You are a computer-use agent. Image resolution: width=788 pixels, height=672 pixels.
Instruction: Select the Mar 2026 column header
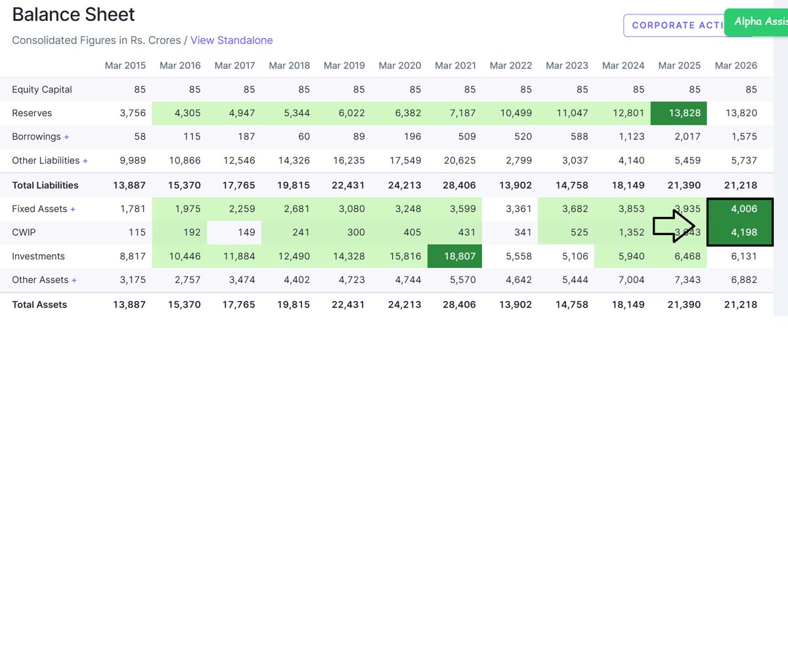pyautogui.click(x=736, y=66)
